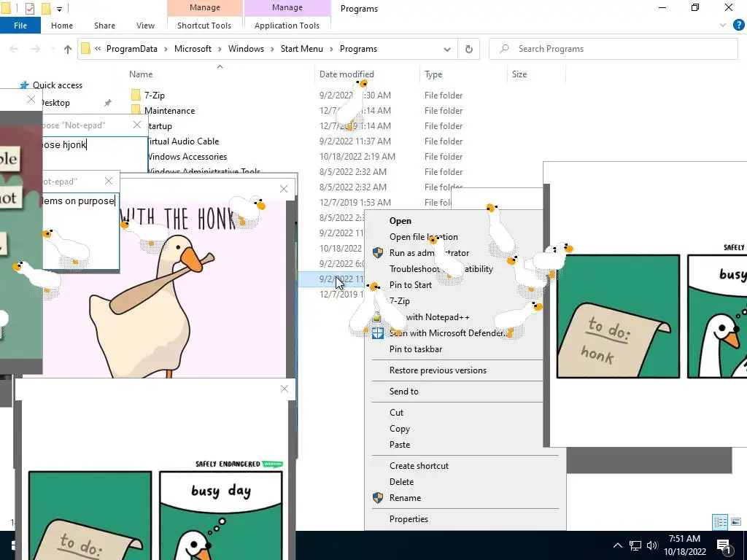Screen dimensions: 747x560
Task: Choose Restore previous versions
Action: coord(438,370)
